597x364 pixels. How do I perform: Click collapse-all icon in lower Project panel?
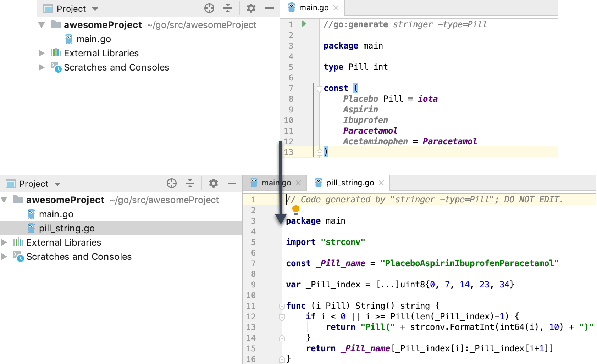coord(190,183)
